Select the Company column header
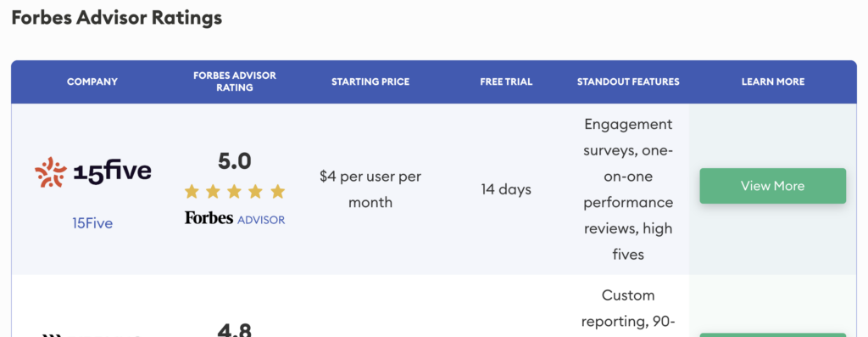868x337 pixels. (92, 81)
